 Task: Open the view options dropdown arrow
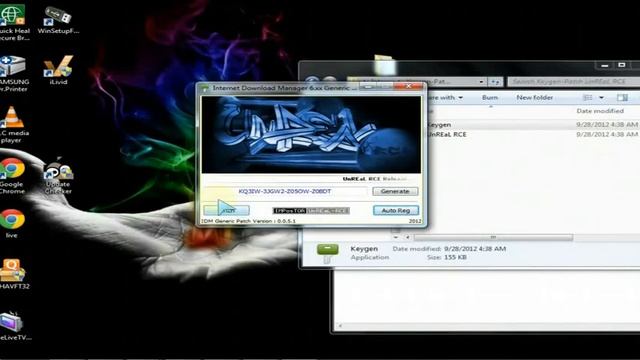tap(601, 98)
